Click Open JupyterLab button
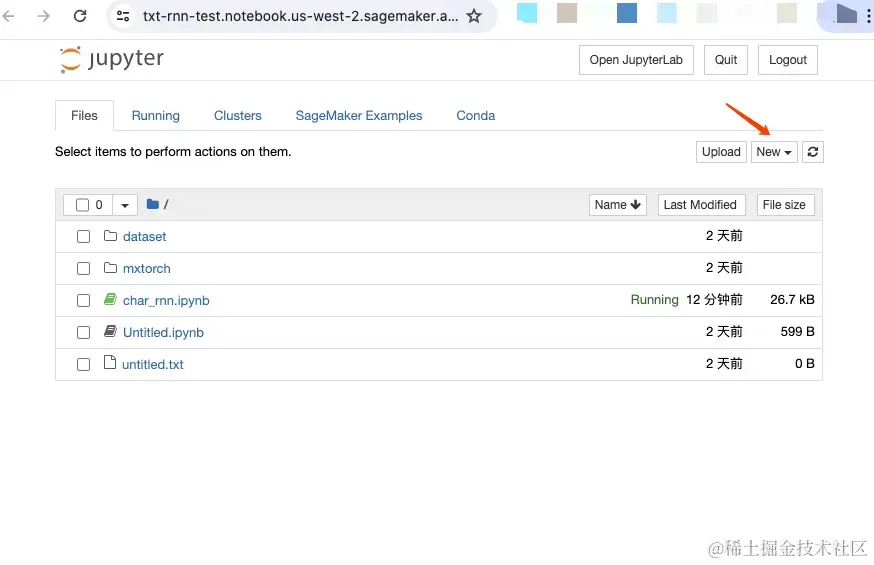The width and height of the screenshot is (874, 565). [636, 60]
